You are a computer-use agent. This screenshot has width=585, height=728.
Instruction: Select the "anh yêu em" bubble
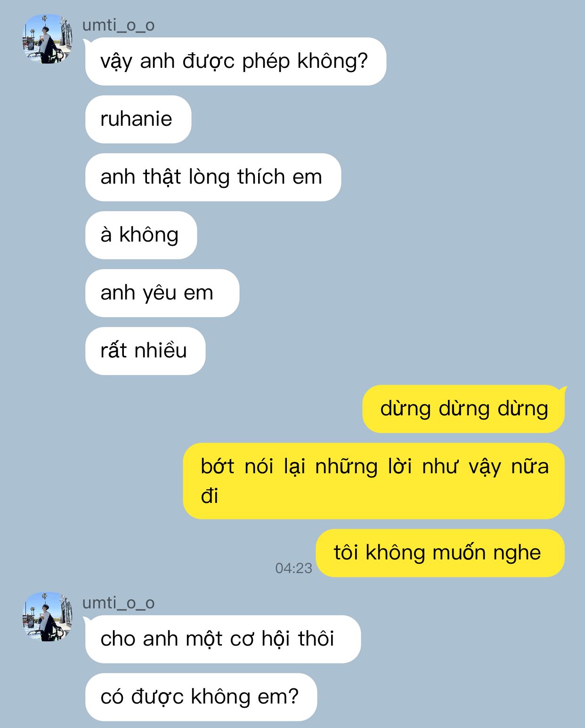(162, 293)
